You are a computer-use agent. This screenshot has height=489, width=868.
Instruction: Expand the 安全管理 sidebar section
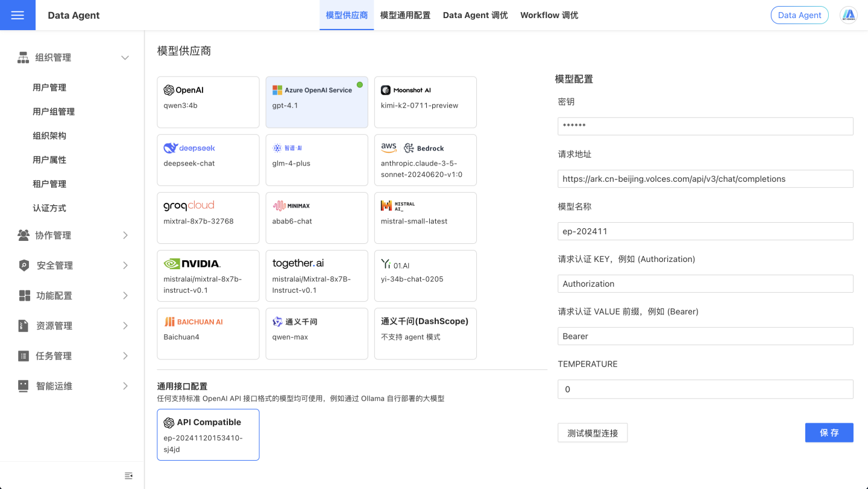click(72, 265)
